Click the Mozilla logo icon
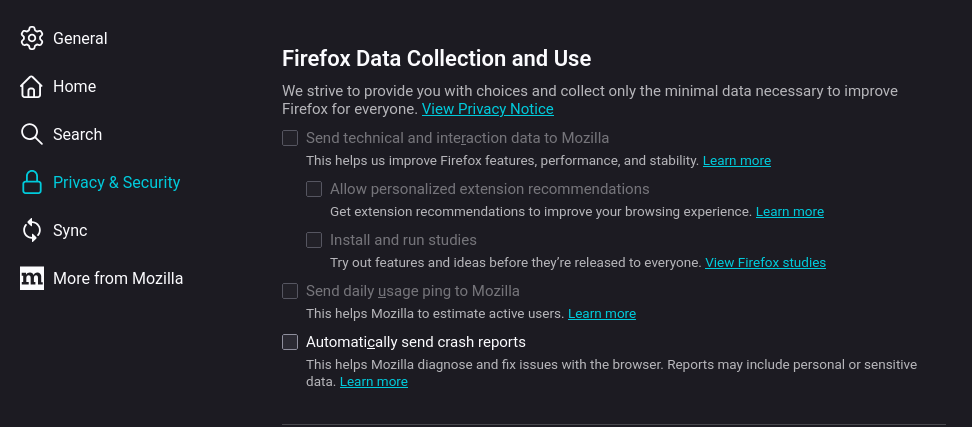The width and height of the screenshot is (972, 427). (x=32, y=279)
